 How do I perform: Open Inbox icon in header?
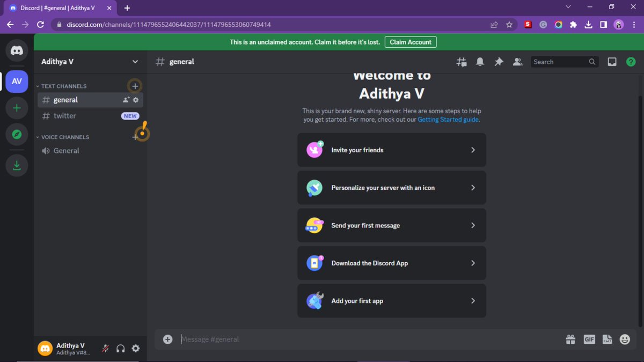[x=612, y=62]
